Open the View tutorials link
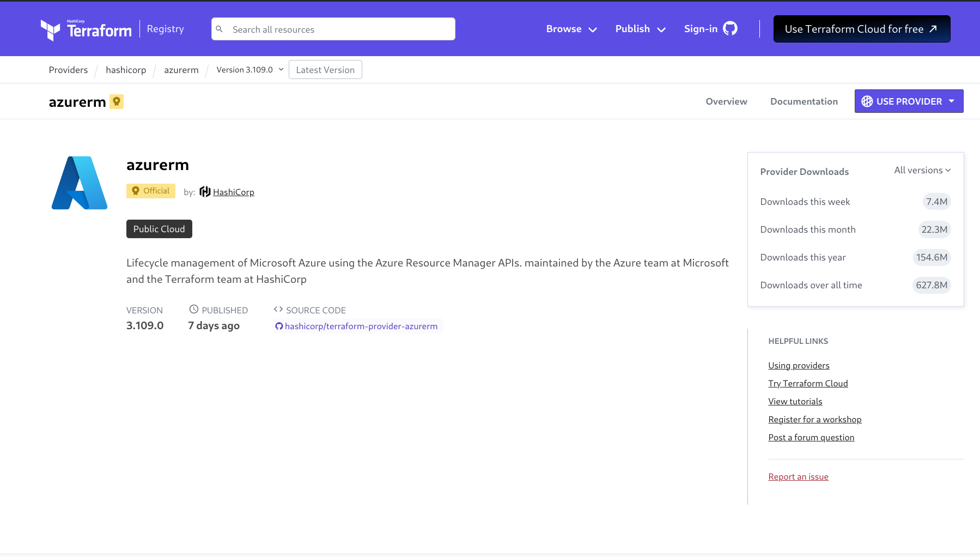Screen dimensions: 980x557 pos(795,401)
